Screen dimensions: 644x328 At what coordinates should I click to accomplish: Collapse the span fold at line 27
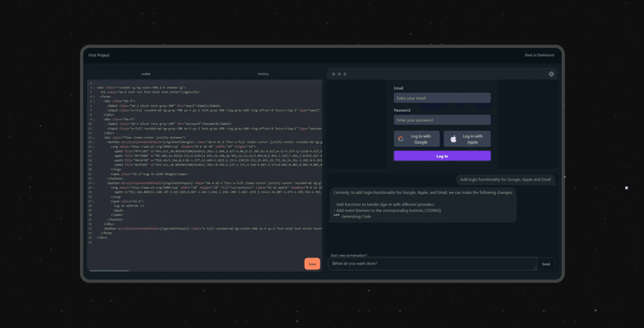pyautogui.click(x=94, y=201)
